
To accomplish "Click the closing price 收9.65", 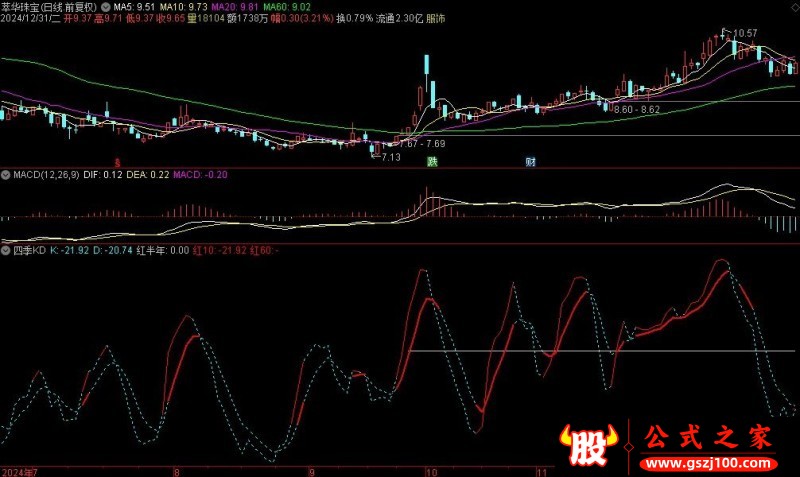I will click(170, 19).
